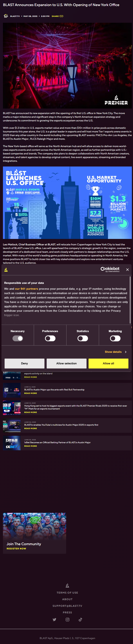Enable the Statistics cookie switch
Image resolution: width=133 pixels, height=644 pixels.
click(x=83, y=338)
